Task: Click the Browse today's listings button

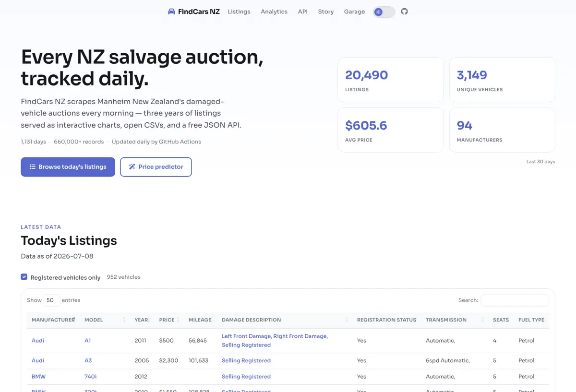Action: (68, 167)
